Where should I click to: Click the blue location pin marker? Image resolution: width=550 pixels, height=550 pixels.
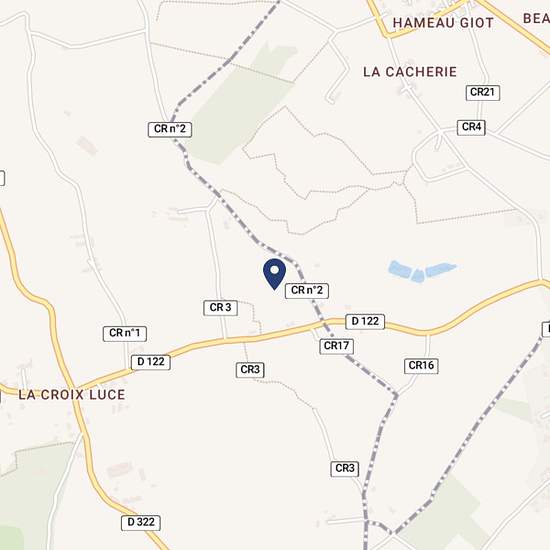click(274, 274)
